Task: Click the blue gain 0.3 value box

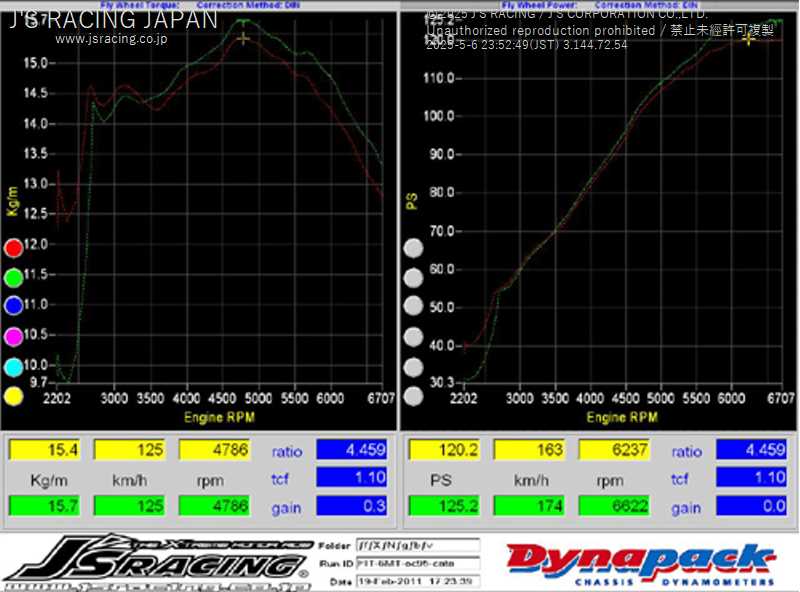Action: click(x=353, y=506)
